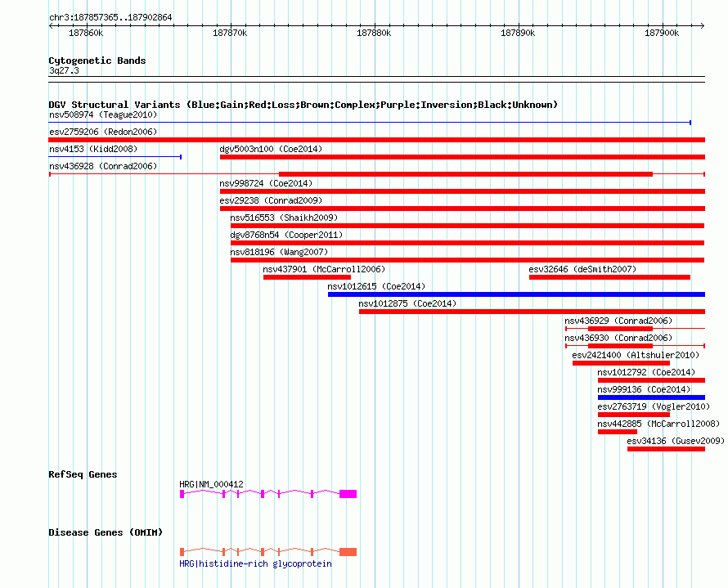Open nsv998724 (Coe2014) variant label
The width and height of the screenshot is (728, 588).
coord(266,183)
